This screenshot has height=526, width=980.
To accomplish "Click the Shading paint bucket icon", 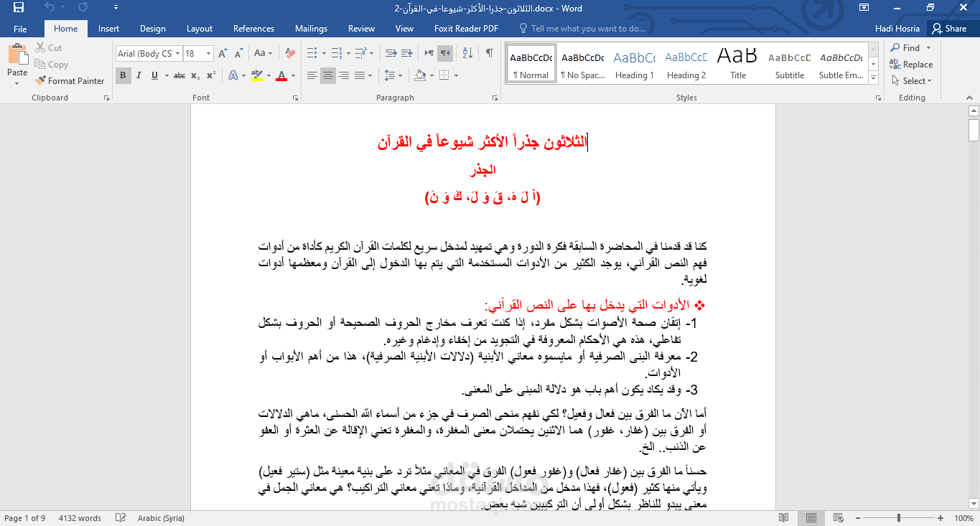I will (420, 75).
